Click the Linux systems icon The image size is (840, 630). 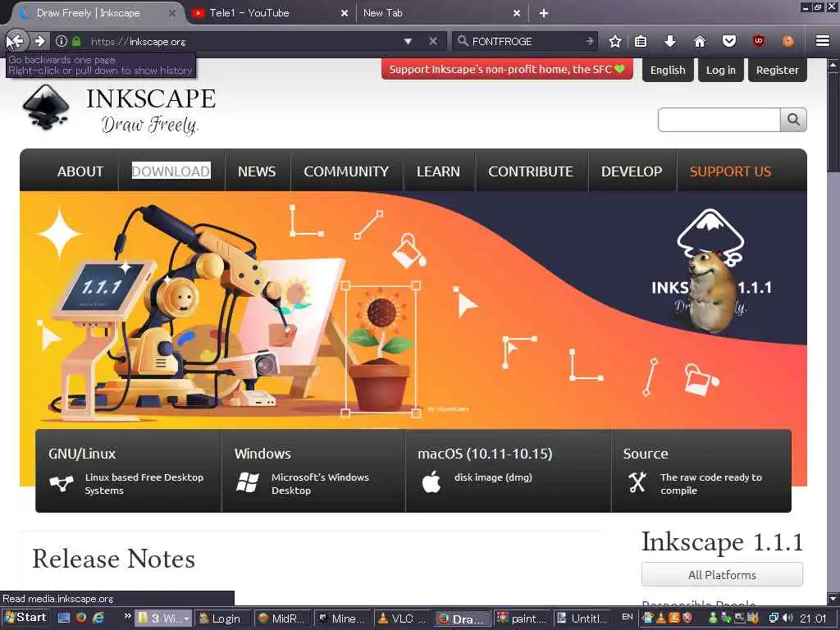(62, 483)
